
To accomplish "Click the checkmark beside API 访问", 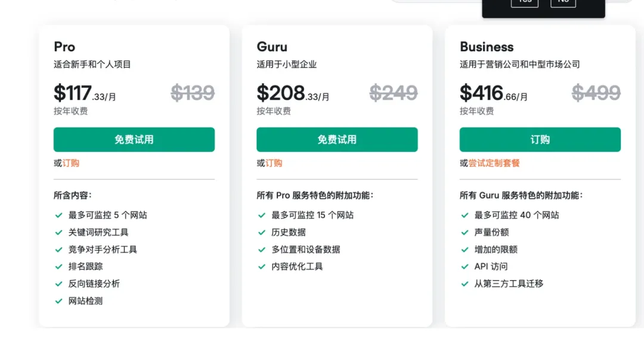I will point(465,266).
